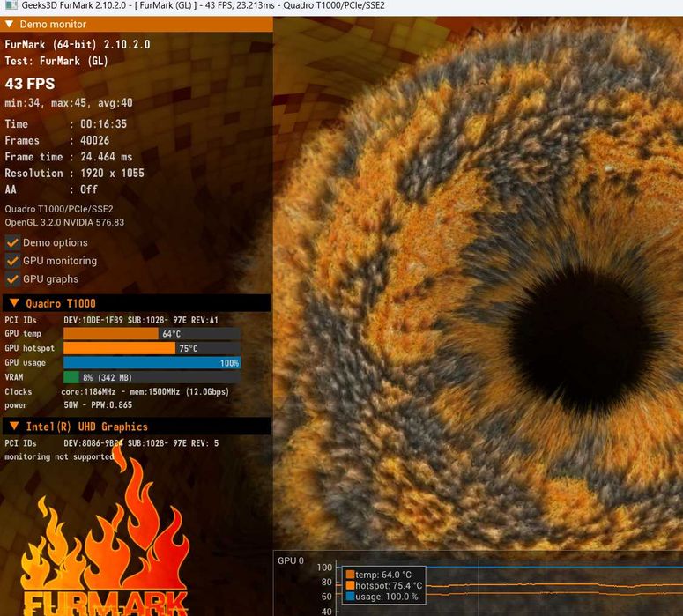Viewport: 683px width, 616px height.
Task: Collapse the Demo monitor panel triangle
Action: [9, 24]
